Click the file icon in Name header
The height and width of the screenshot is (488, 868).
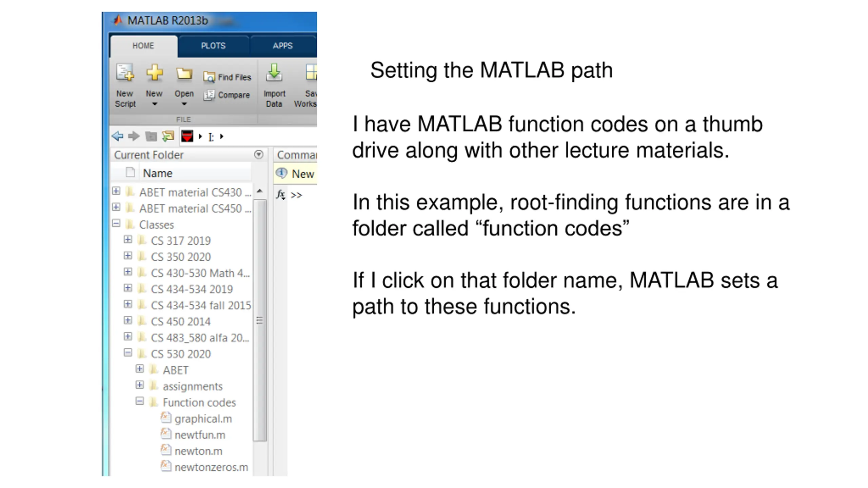[x=130, y=172]
